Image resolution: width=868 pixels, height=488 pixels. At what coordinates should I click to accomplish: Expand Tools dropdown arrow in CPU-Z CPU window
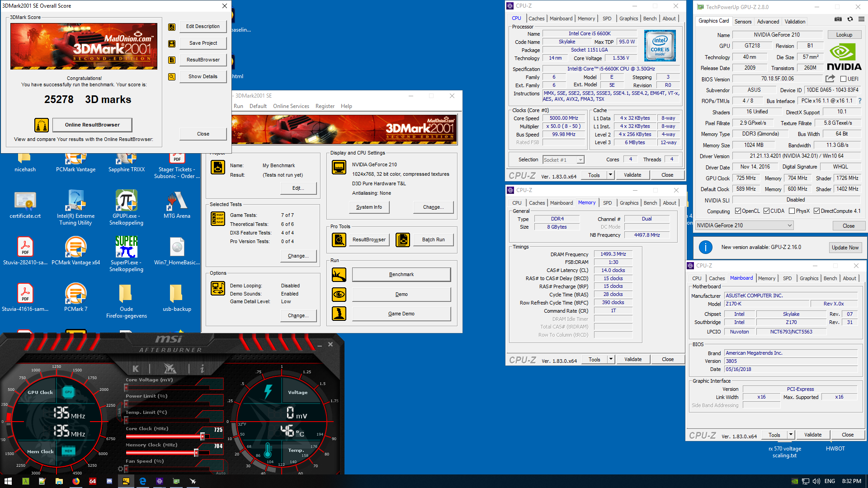[610, 175]
